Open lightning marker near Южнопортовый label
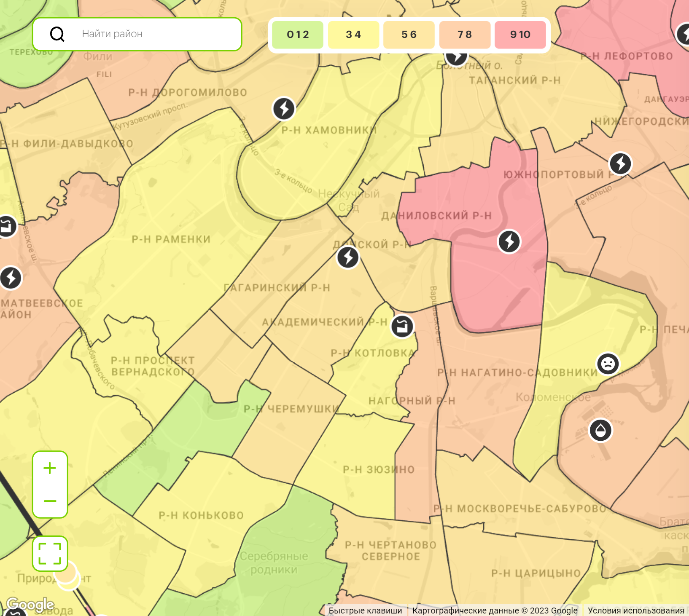This screenshot has width=689, height=616. point(620,163)
